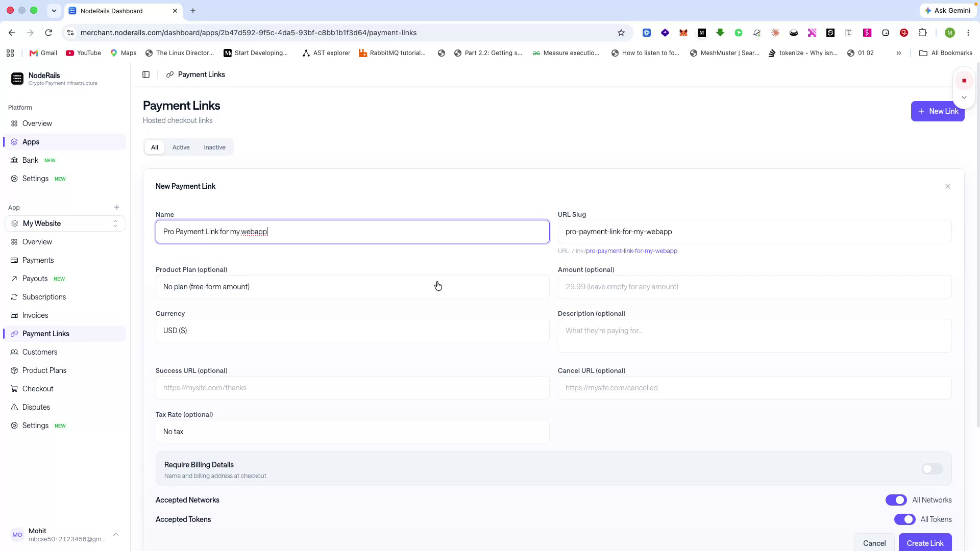Open Chrome's three-dot menu
This screenshot has height=551, width=980.
[968, 33]
